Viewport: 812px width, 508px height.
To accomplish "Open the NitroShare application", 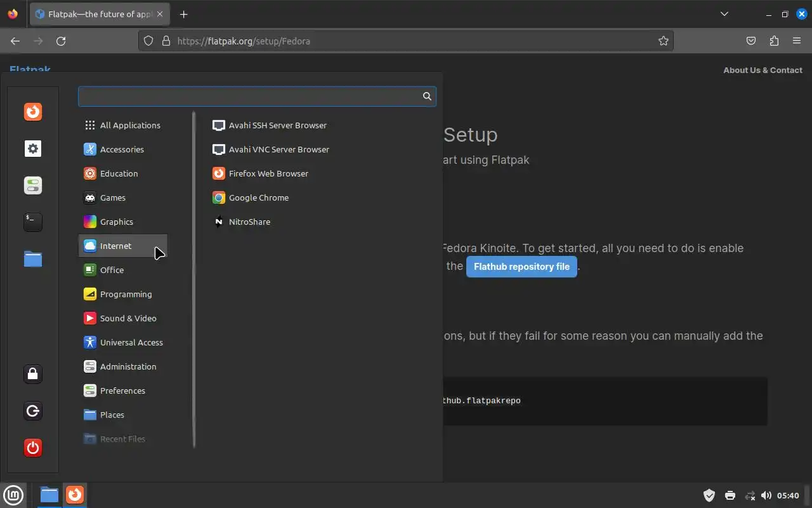I will 249,222.
